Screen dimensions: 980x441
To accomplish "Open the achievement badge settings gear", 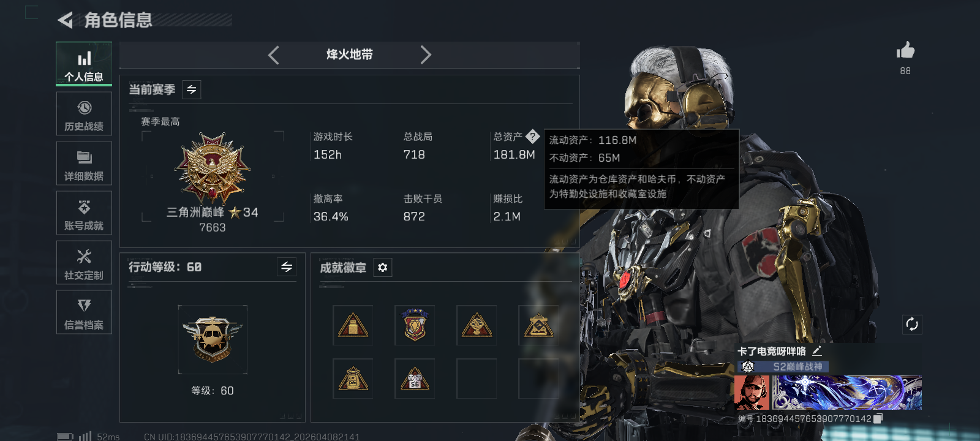I will tap(383, 268).
